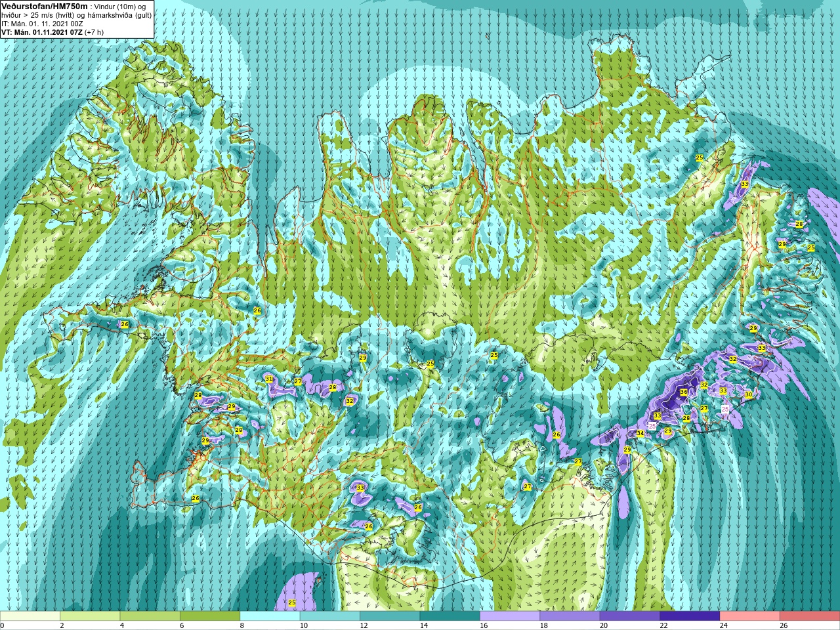Click the legend tick label '16'
Image resolution: width=840 pixels, height=630 pixels.
pos(484,625)
